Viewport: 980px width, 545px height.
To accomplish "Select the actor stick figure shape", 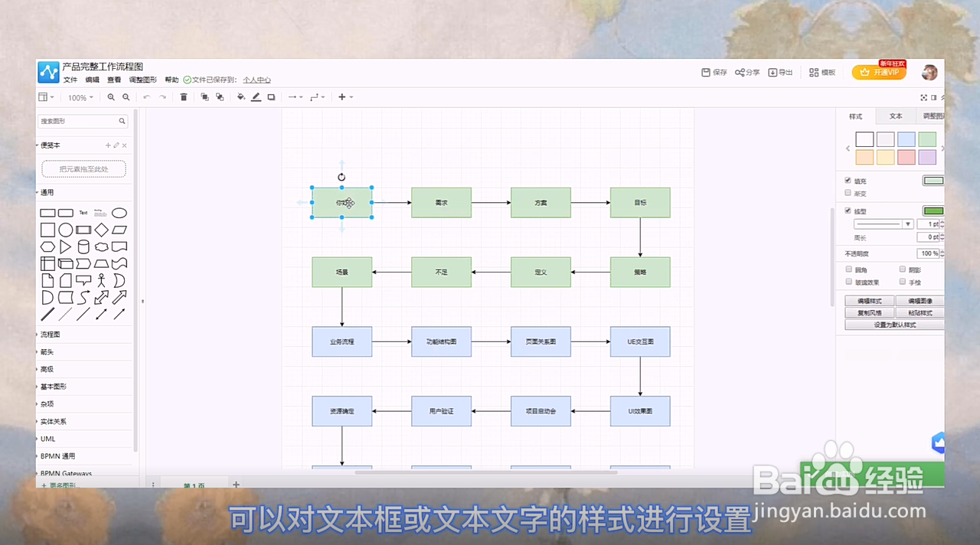I will pos(101,280).
